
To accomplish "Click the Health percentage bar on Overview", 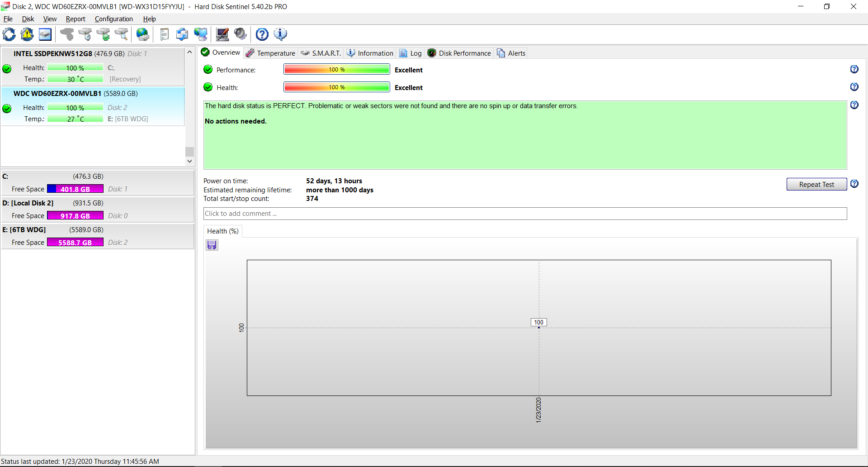I will pyautogui.click(x=336, y=87).
